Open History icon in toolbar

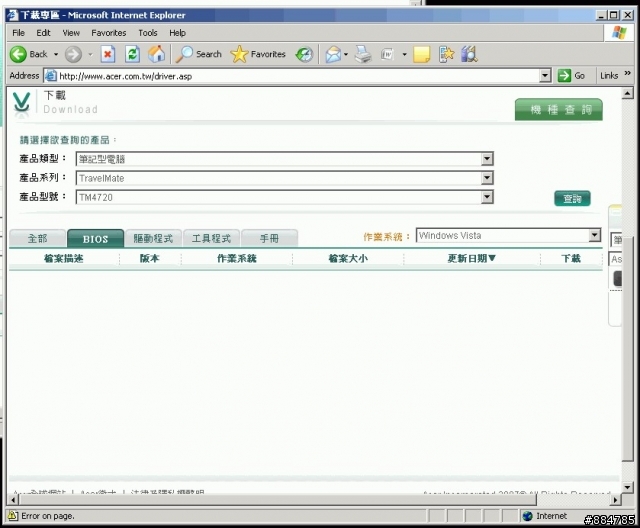click(x=304, y=54)
